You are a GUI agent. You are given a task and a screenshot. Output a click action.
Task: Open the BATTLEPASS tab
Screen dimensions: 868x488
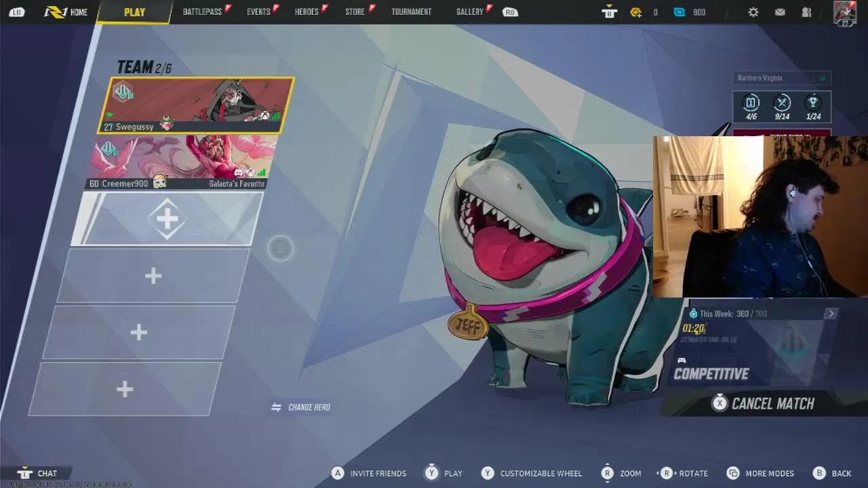click(202, 12)
